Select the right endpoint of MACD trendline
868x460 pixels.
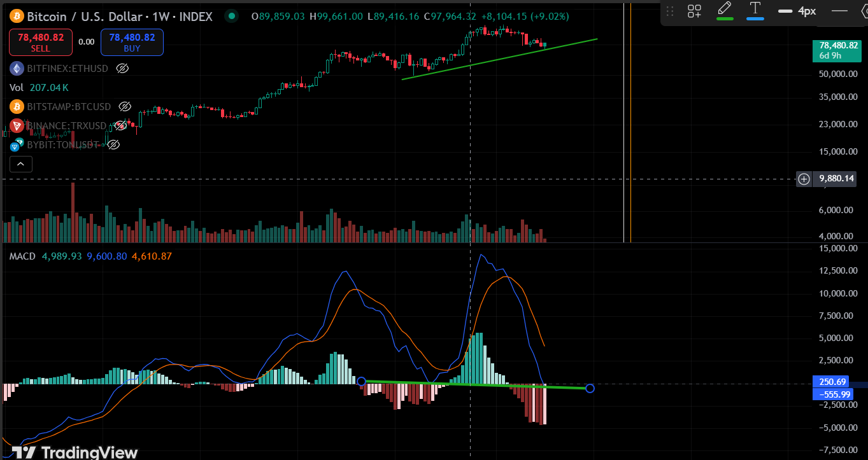click(590, 388)
